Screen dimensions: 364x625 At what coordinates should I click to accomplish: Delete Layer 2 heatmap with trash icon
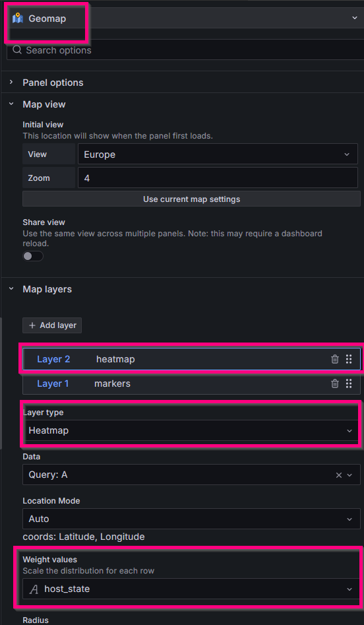pyautogui.click(x=335, y=359)
